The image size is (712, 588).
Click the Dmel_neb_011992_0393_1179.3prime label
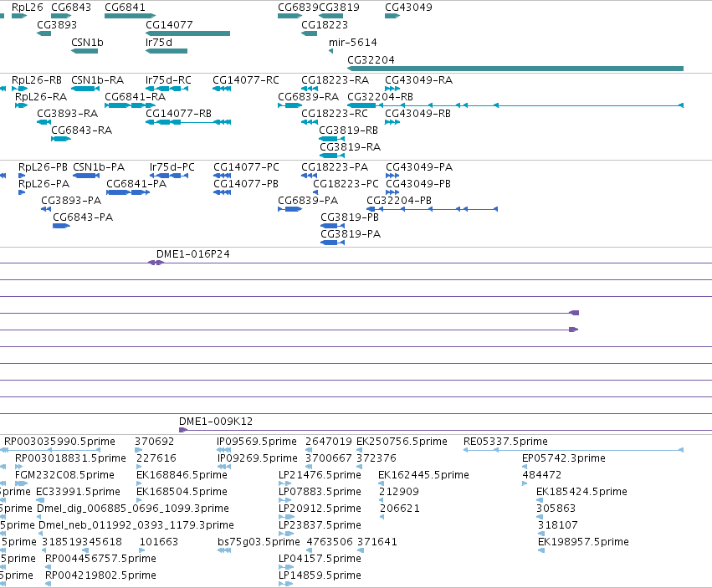(136, 525)
